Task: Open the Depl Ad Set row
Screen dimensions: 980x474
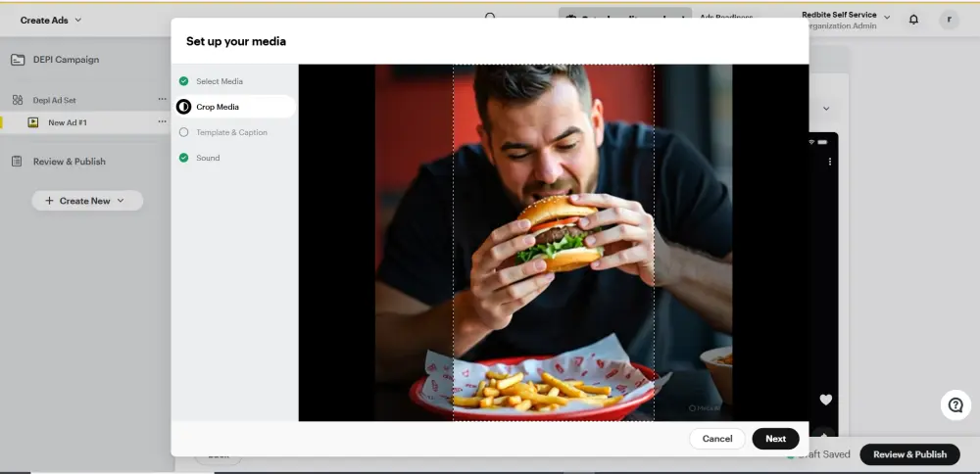Action: 54,100
